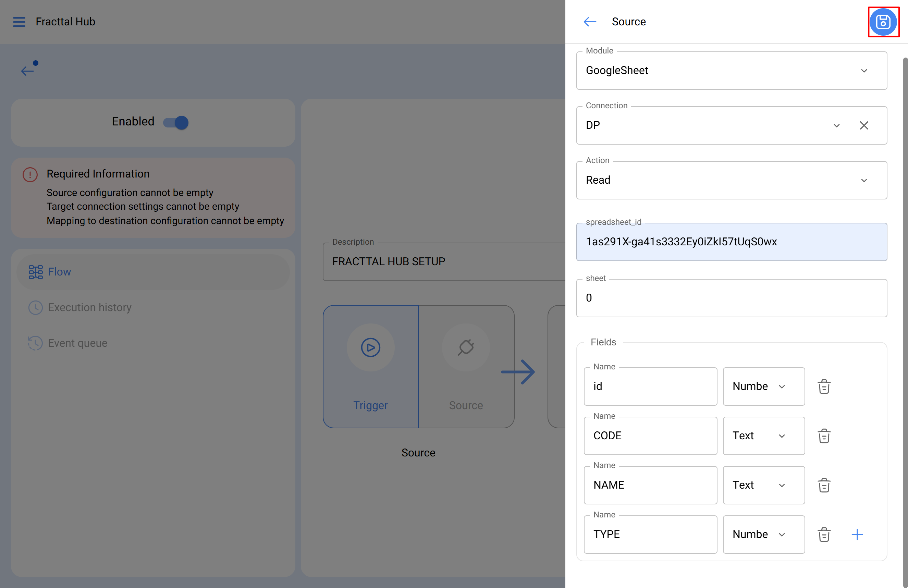This screenshot has width=908, height=588.
Task: Delete the id field row
Action: [x=824, y=387]
